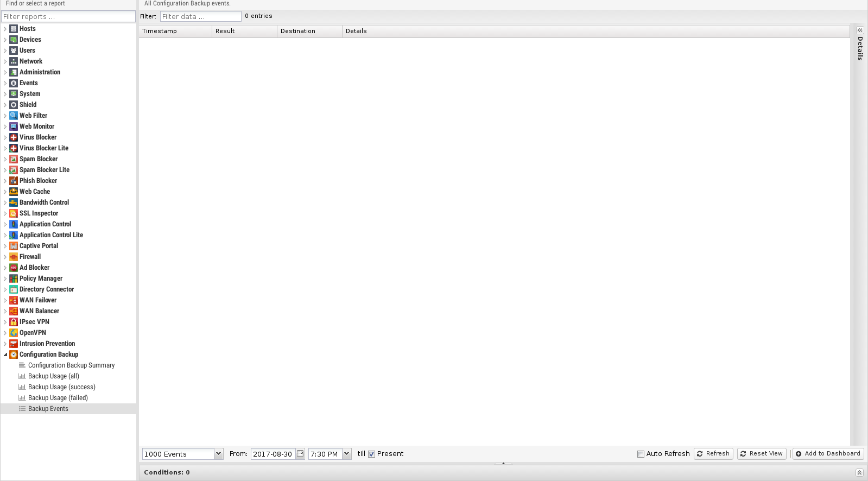Click the Shield report icon
The width and height of the screenshot is (868, 481).
[14, 105]
